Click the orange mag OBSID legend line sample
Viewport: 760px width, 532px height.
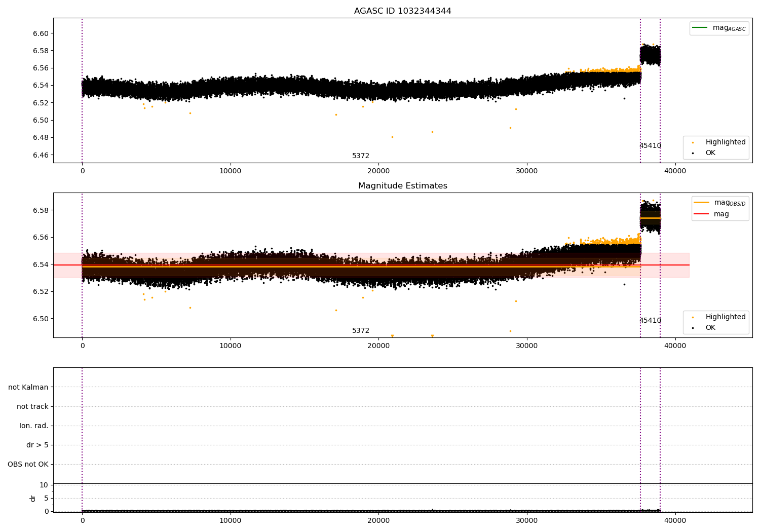701,203
